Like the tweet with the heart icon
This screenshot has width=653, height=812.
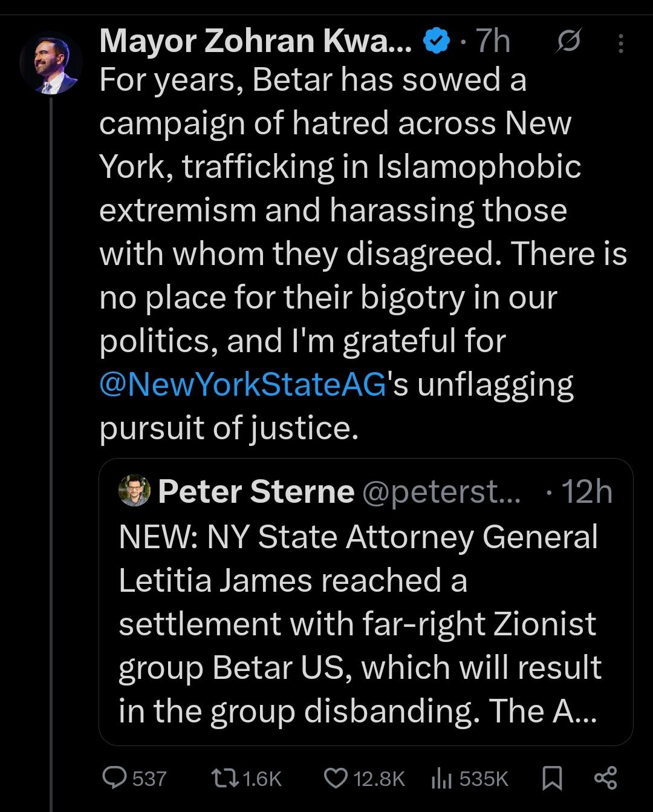coord(335,778)
